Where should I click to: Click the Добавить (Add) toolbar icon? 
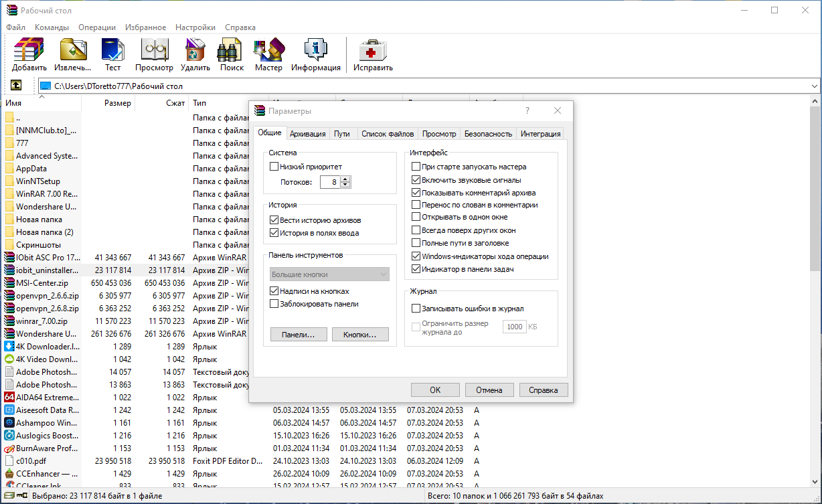[29, 50]
